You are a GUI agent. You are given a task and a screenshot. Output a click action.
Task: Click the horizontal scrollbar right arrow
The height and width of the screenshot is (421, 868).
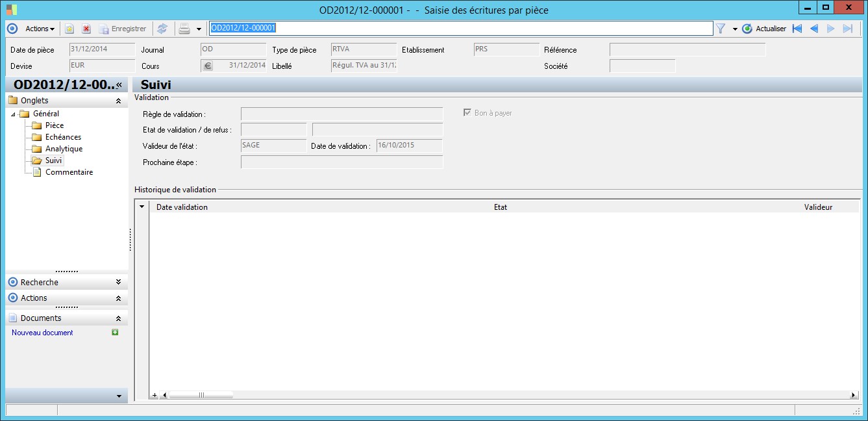854,395
